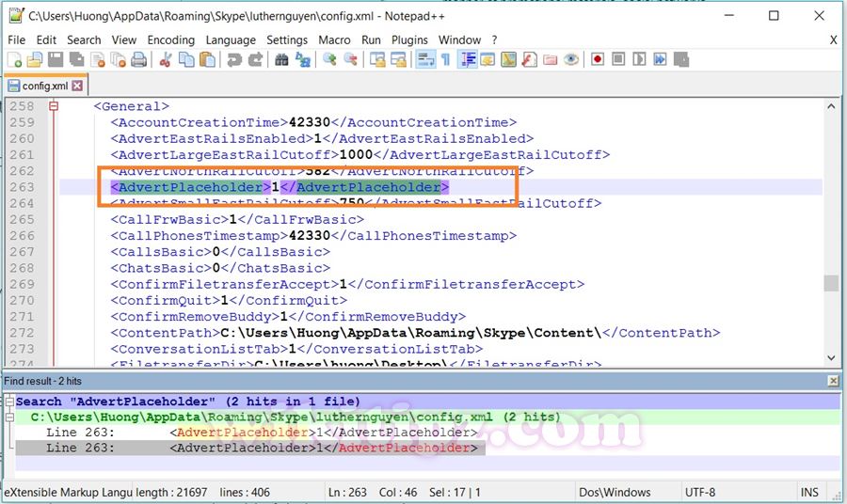This screenshot has width=847, height=504.
Task: Open the Language menu
Action: (x=231, y=39)
